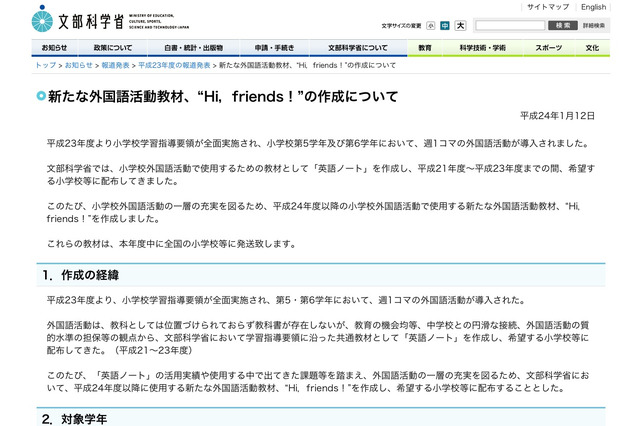Click the label 文字サイズの変更
The image size is (640, 426).
(401, 26)
